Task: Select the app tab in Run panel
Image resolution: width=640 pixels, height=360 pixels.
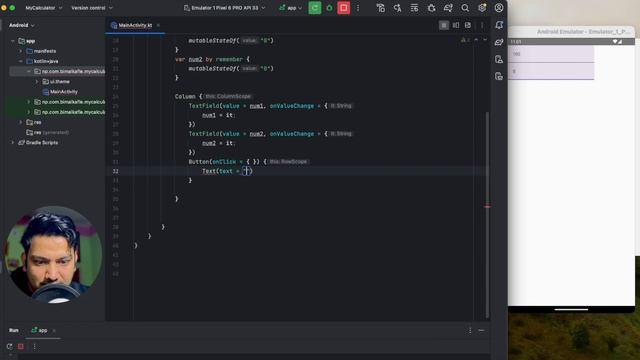Action: pos(42,330)
